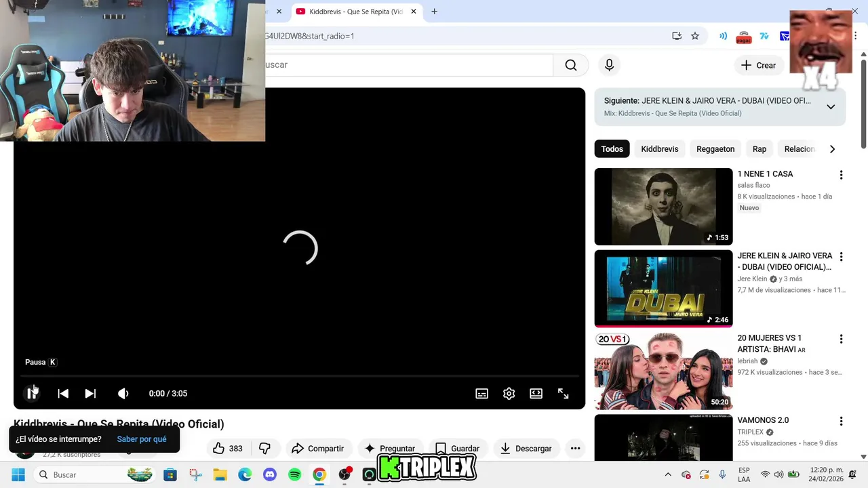Open the 'VAMONOS 2.0' video title
The image size is (868, 488).
(x=763, y=420)
